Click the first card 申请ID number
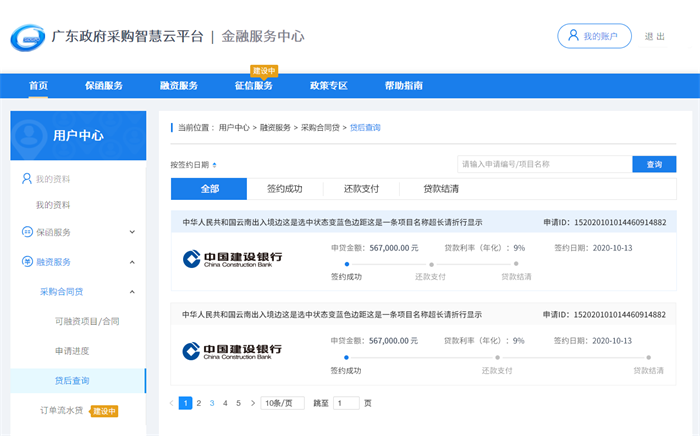The width and height of the screenshot is (700, 436). click(620, 222)
